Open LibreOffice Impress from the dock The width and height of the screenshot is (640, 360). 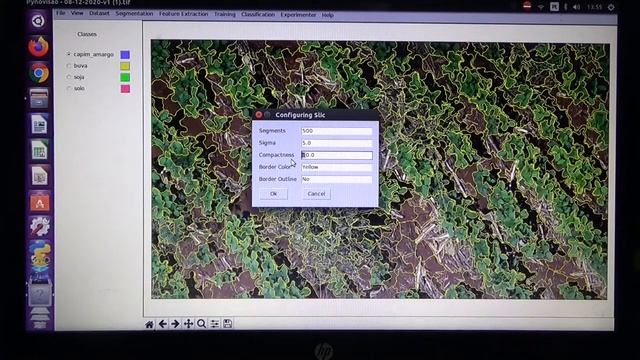[39, 176]
